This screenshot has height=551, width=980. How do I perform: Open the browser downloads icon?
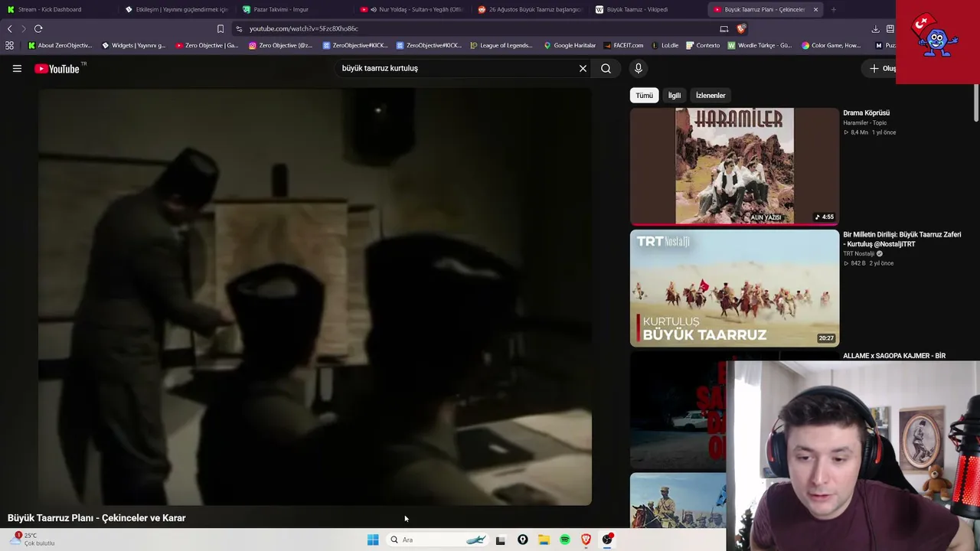[x=875, y=29]
